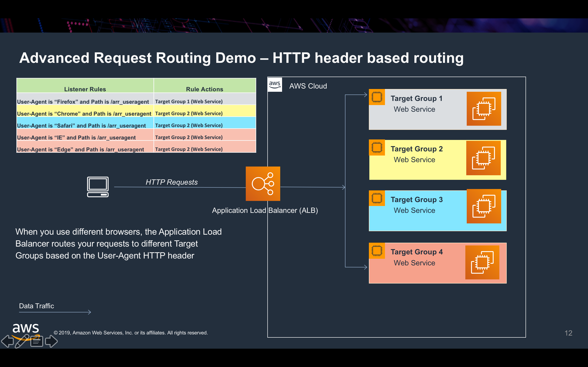The width and height of the screenshot is (588, 367).
Task: Click the Rule Actions column header
Action: point(204,89)
